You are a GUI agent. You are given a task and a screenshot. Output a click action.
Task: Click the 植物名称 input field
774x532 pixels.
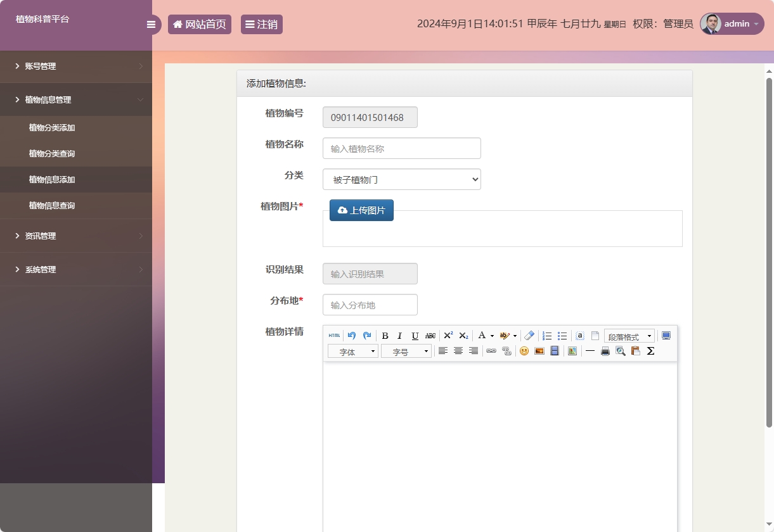pos(401,148)
